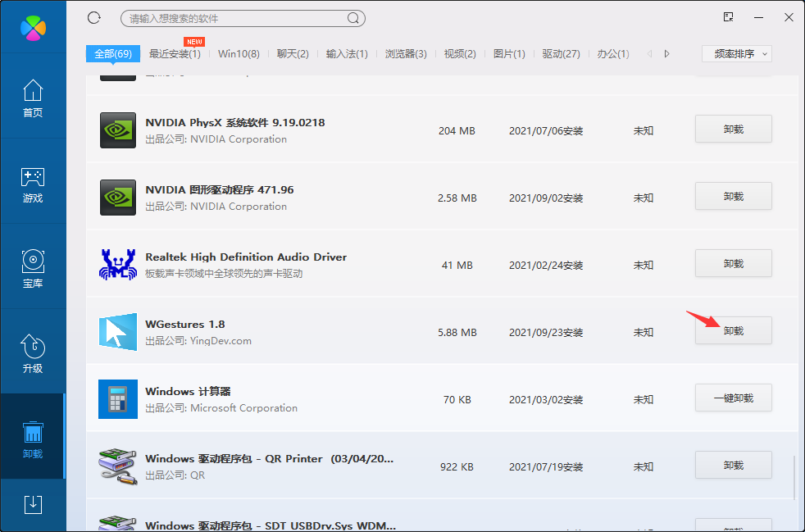Viewport: 805px width, 532px height.
Task: Click the NVIDIA PhysX 系统软件 9.19.0218 title
Action: [x=235, y=123]
